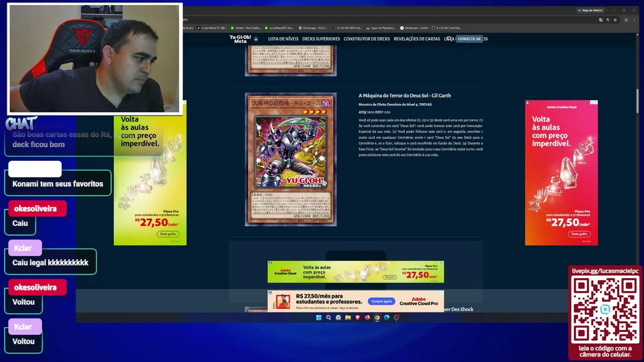
Task: Open the Chrome translate page icon
Action: [x=601, y=20]
